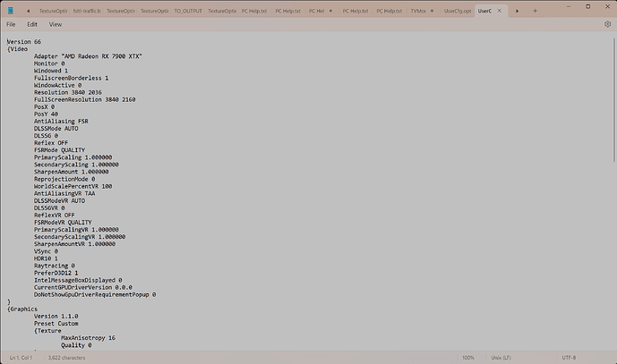617x364 pixels.
Task: Switch to the UserCfg.opt tab
Action: click(x=458, y=11)
